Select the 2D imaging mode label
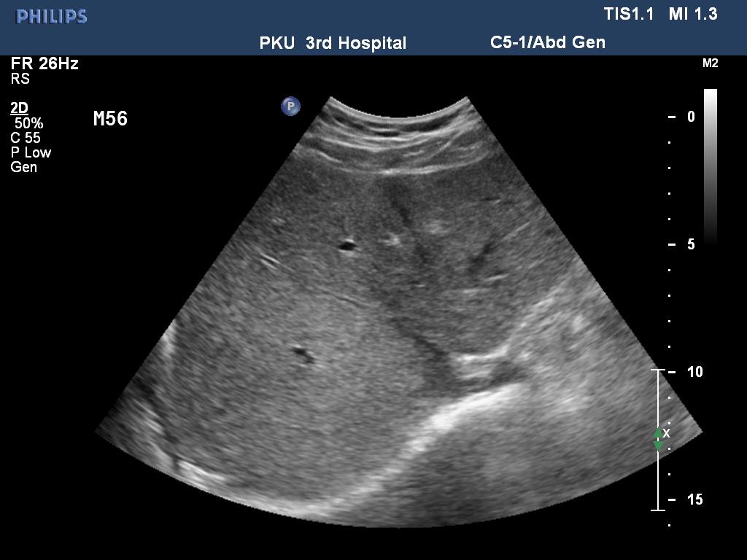Screen dimensions: 747x560 coord(20,109)
